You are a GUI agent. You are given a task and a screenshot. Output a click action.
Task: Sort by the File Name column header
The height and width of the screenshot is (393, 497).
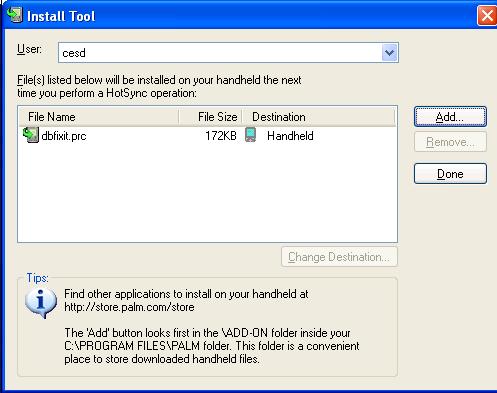(99, 117)
